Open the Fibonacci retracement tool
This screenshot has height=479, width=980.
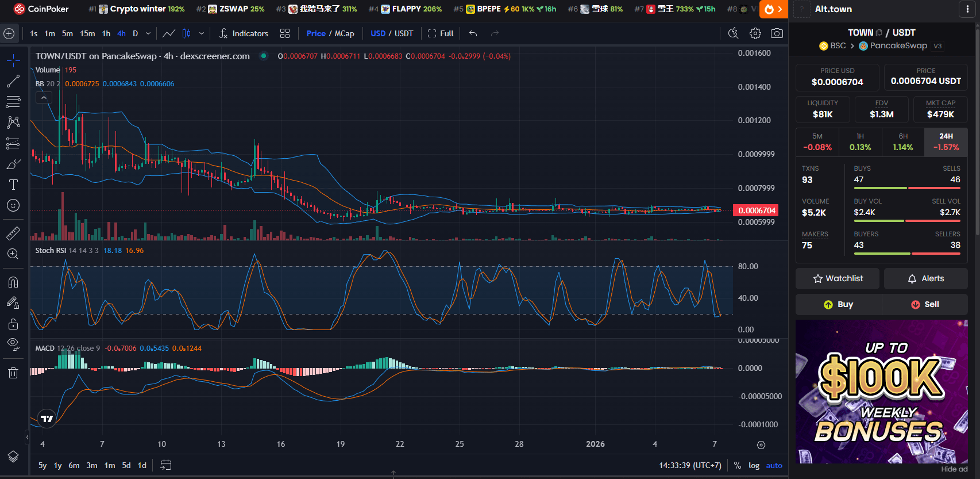pos(13,102)
